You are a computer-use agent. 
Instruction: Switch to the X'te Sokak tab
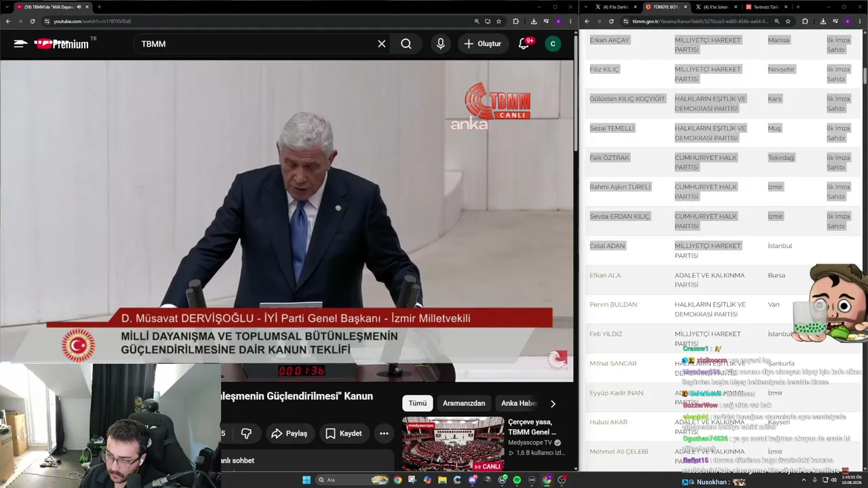(x=715, y=7)
